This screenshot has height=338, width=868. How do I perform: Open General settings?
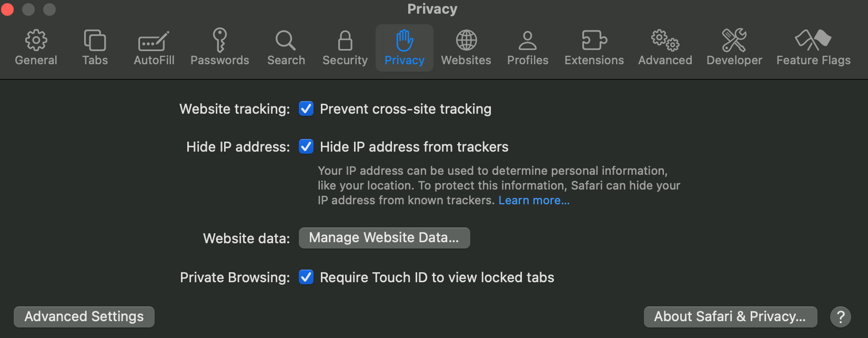pyautogui.click(x=36, y=47)
